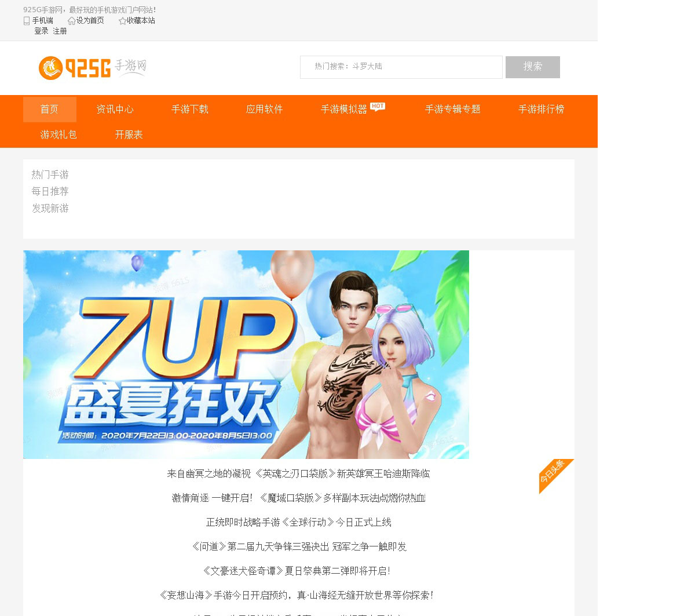This screenshot has width=695, height=616.
Task: Click 收藏本站 link
Action: 141,21
